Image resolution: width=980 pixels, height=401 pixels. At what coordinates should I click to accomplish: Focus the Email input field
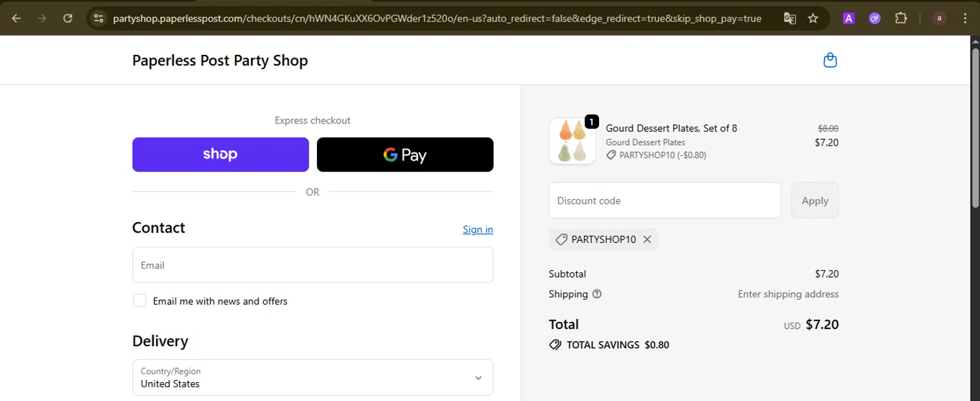[312, 265]
